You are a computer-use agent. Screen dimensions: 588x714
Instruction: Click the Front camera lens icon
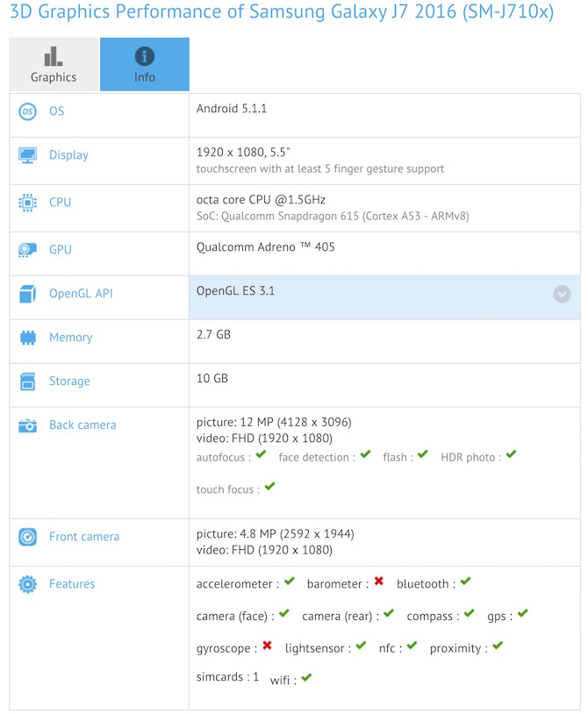pos(27,537)
